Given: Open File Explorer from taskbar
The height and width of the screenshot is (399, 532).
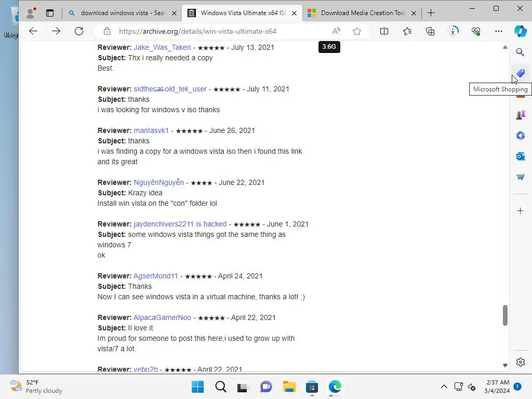Looking at the screenshot, I should pos(289,387).
